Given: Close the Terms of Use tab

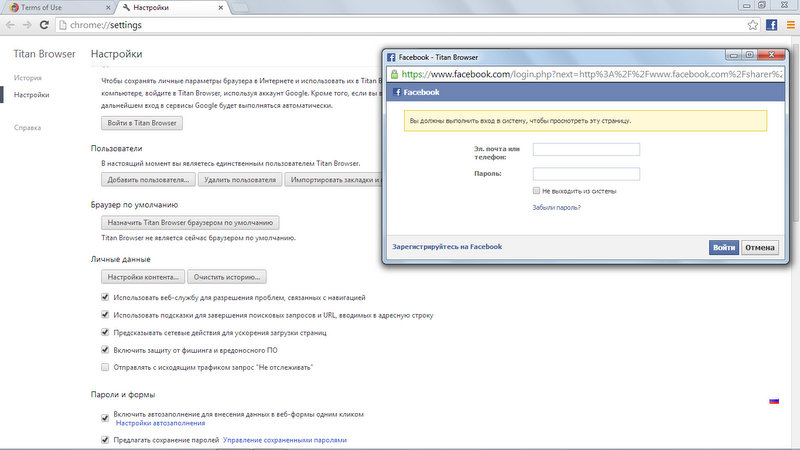Looking at the screenshot, I should click(x=108, y=8).
